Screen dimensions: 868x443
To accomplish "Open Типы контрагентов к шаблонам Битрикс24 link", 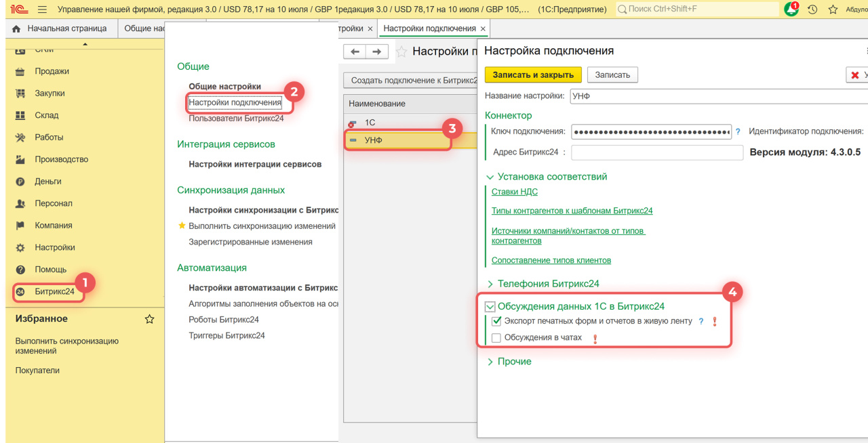I will pos(572,211).
